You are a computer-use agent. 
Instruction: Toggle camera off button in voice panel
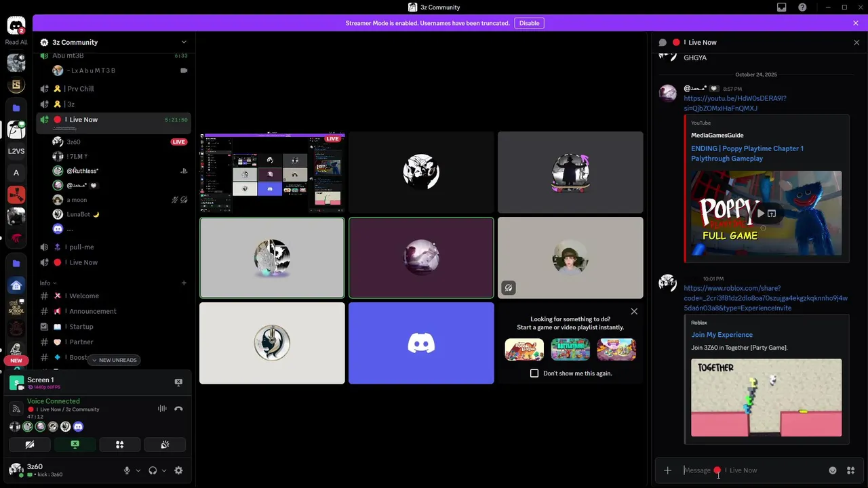(29, 445)
